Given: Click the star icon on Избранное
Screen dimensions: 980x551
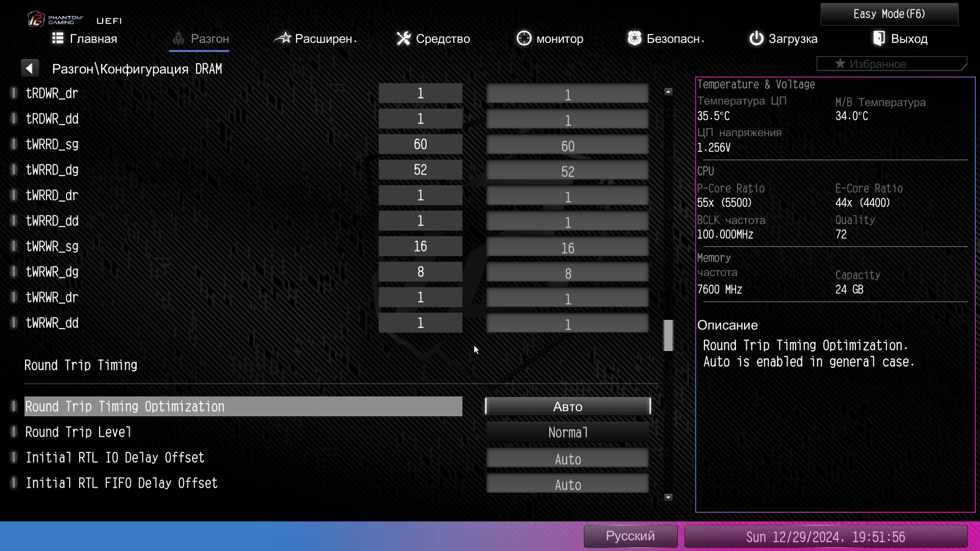Looking at the screenshot, I should coord(840,64).
